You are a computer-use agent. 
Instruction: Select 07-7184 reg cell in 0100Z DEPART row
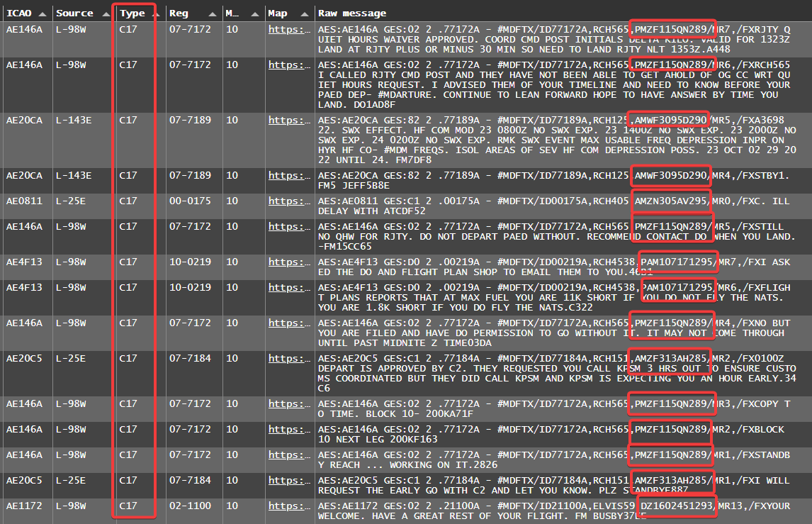click(x=190, y=358)
